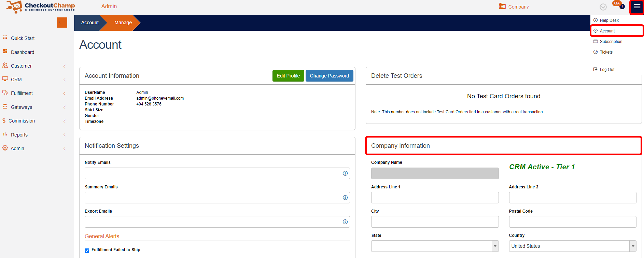Choose Log Out from the menu

[607, 70]
